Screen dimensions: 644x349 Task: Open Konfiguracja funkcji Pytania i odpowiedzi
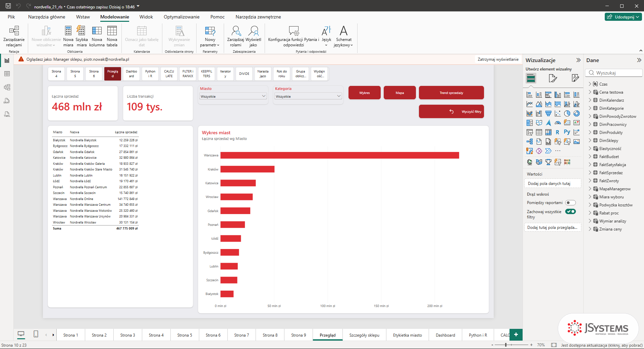[x=293, y=36]
